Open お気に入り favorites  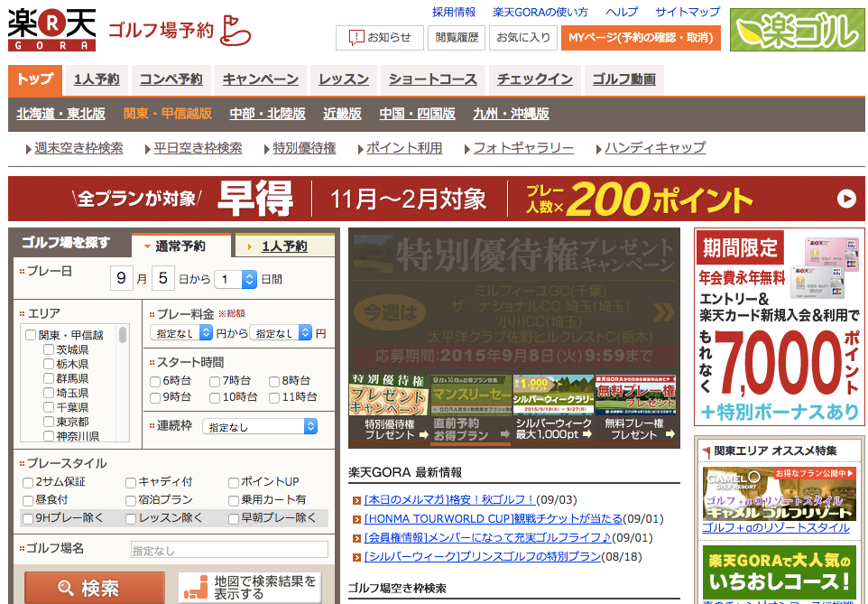pyautogui.click(x=523, y=38)
